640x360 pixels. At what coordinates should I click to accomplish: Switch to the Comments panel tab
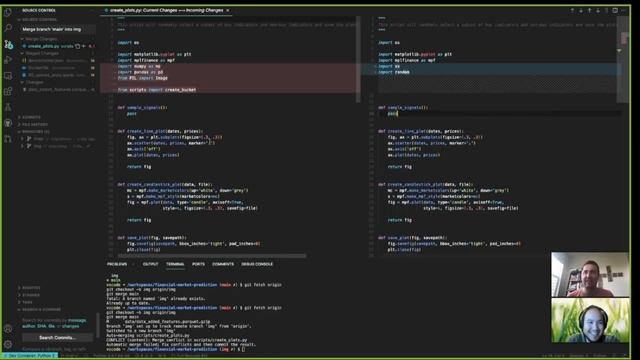[223, 264]
